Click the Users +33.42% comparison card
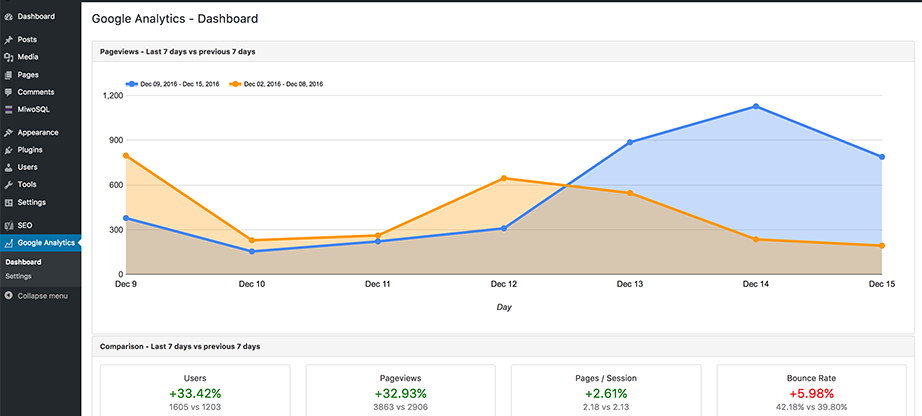This screenshot has width=922, height=416. pyautogui.click(x=195, y=390)
